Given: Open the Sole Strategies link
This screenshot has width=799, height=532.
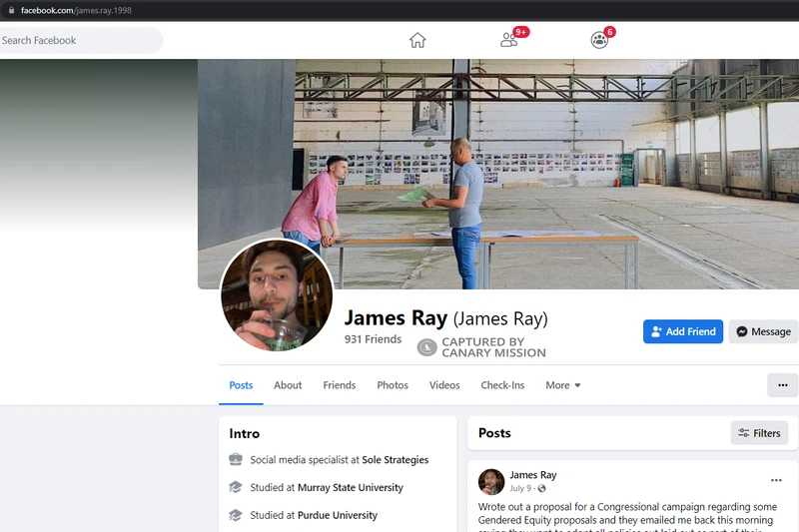Looking at the screenshot, I should [395, 460].
